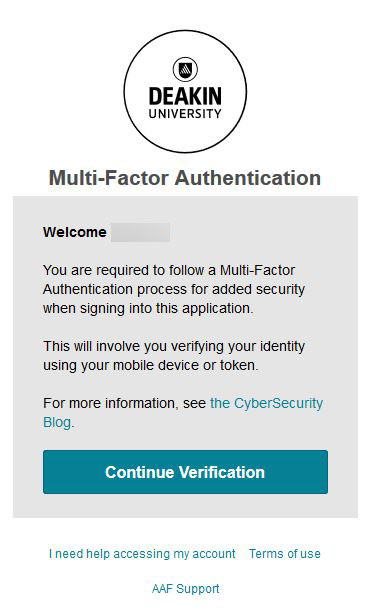This screenshot has height=615, width=371.
Task: Click the Continue Verification button
Action: click(186, 472)
